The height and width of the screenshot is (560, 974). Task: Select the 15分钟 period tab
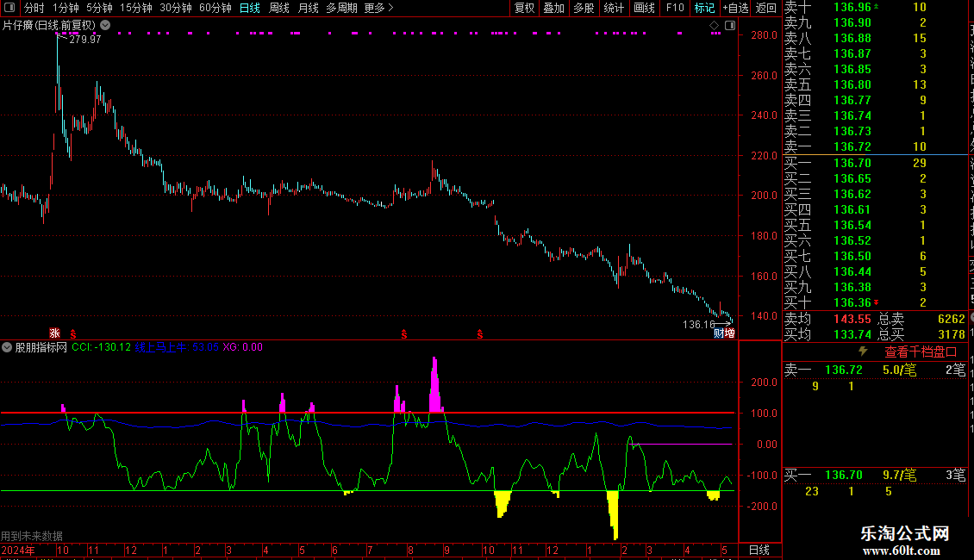pos(136,8)
